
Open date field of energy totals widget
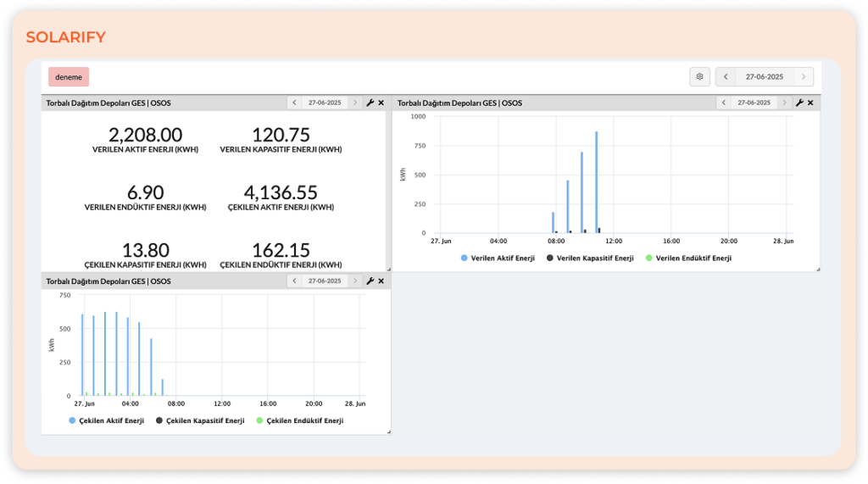325,103
